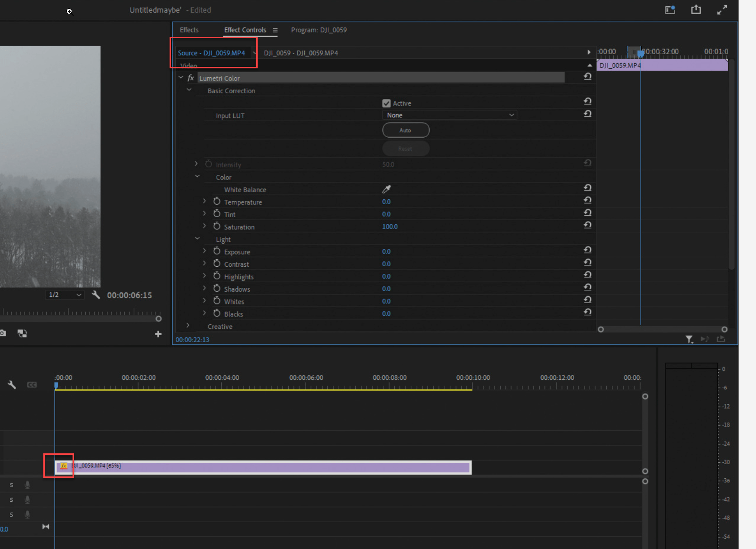Click the Play Audio Only icon
Image resolution: width=756 pixels, height=549 pixels.
pyautogui.click(x=705, y=339)
